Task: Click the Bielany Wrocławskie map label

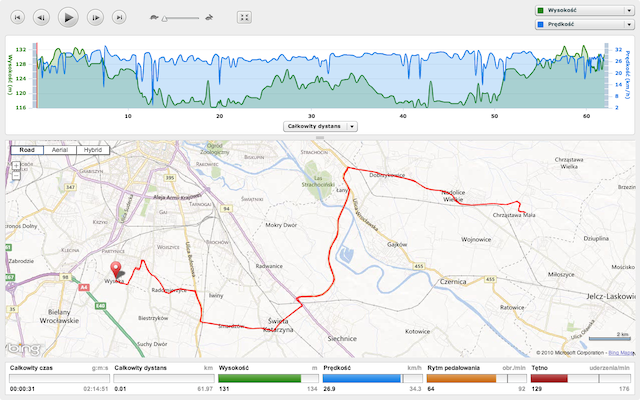Action: [x=59, y=316]
